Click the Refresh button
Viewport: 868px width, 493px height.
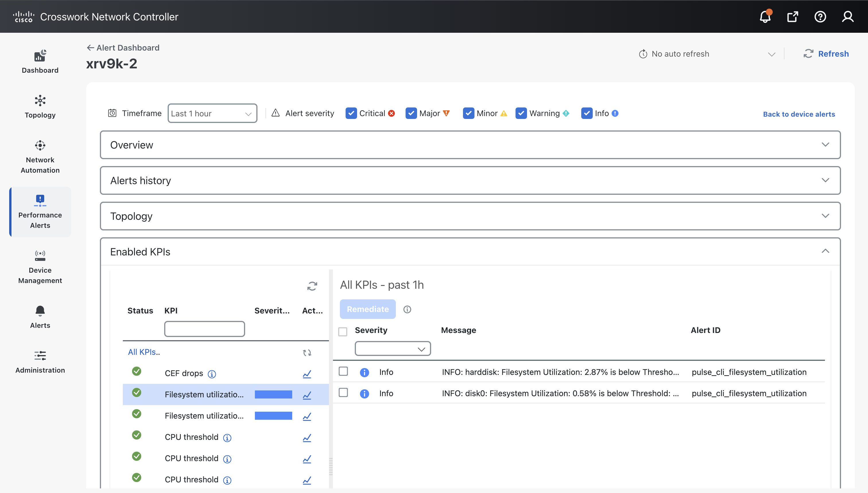[826, 54]
